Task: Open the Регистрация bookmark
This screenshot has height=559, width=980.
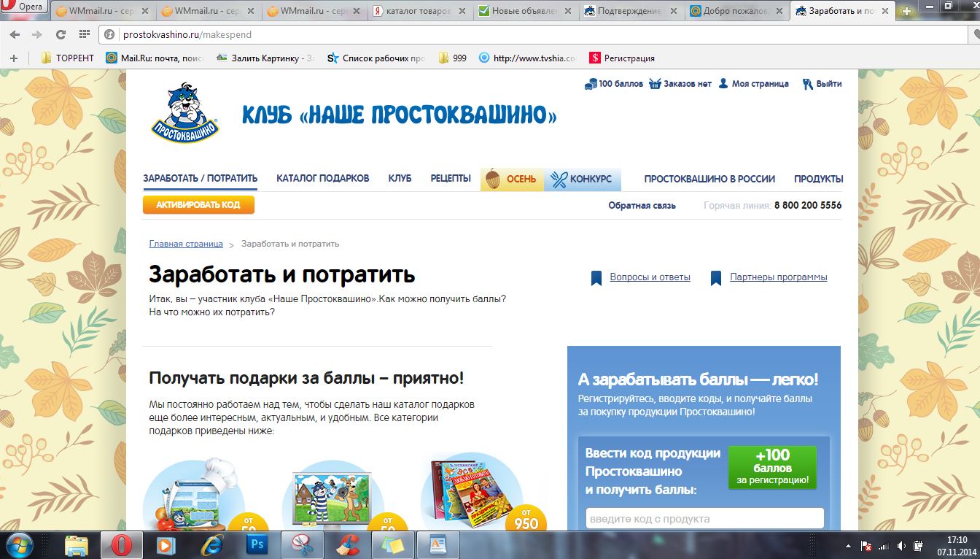Action: point(622,58)
